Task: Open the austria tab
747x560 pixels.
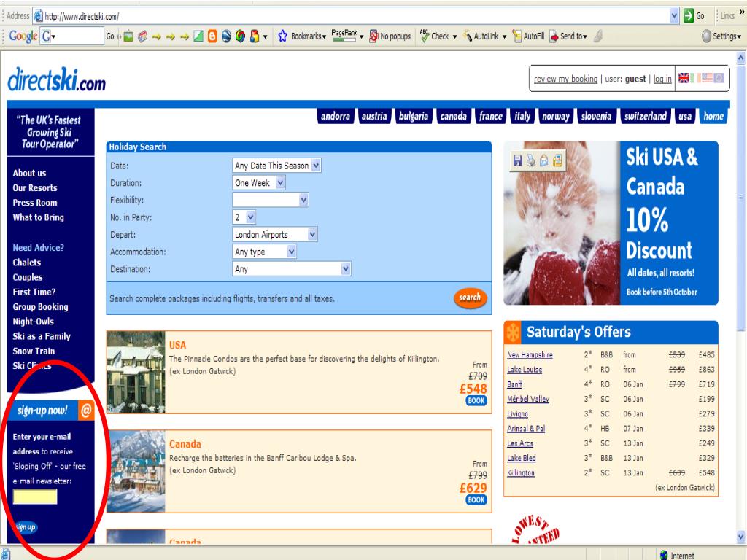Action: click(374, 116)
